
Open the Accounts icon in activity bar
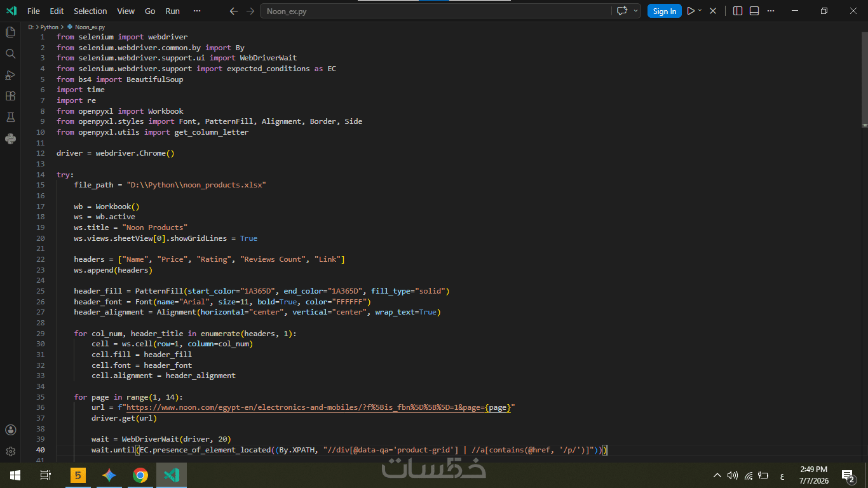[x=10, y=430]
